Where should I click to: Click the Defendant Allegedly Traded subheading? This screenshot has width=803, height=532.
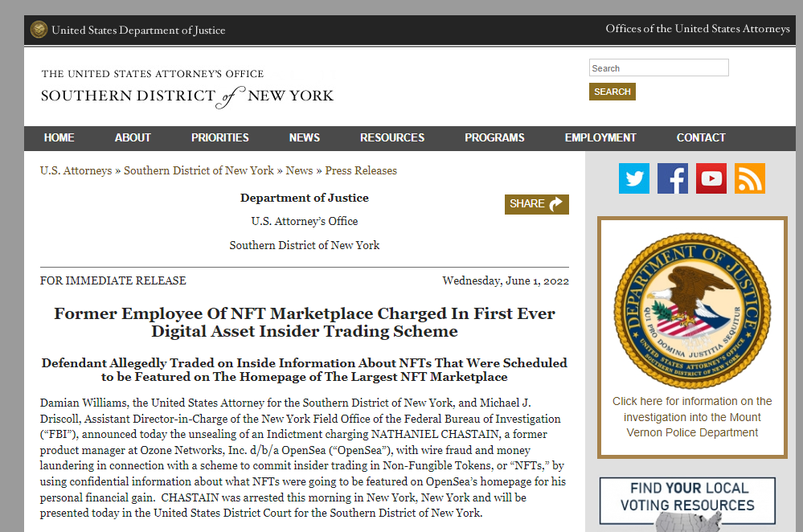(304, 370)
